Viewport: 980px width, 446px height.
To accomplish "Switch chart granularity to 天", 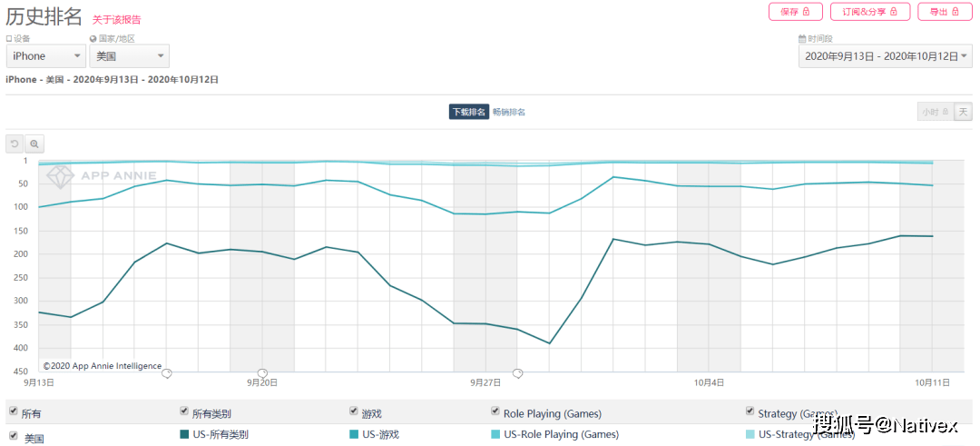I will (x=962, y=112).
